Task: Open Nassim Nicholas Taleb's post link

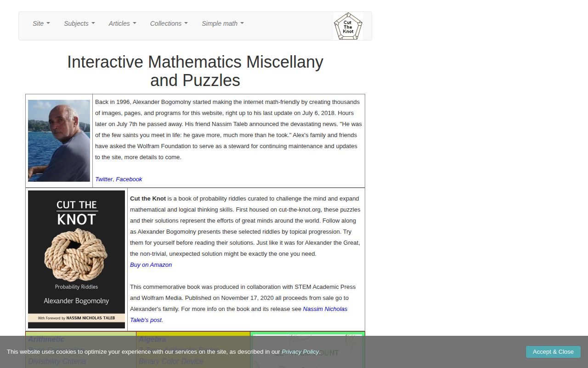Action: pyautogui.click(x=325, y=309)
